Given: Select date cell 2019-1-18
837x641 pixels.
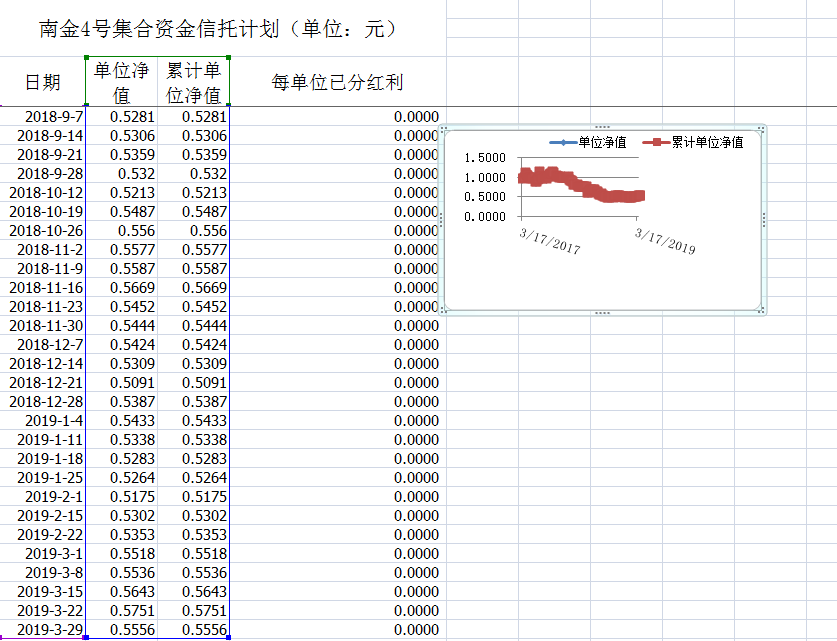Looking at the screenshot, I should tap(43, 458).
